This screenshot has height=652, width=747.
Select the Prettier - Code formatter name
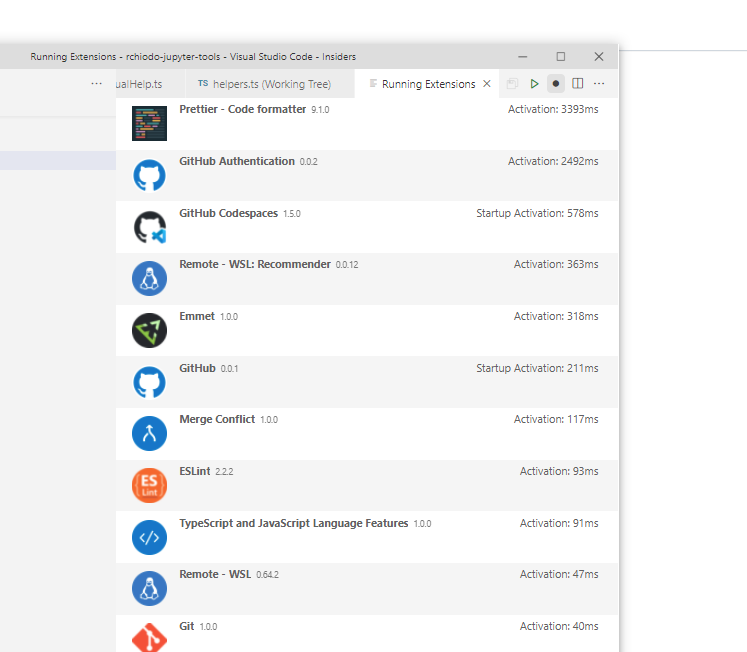[242, 109]
